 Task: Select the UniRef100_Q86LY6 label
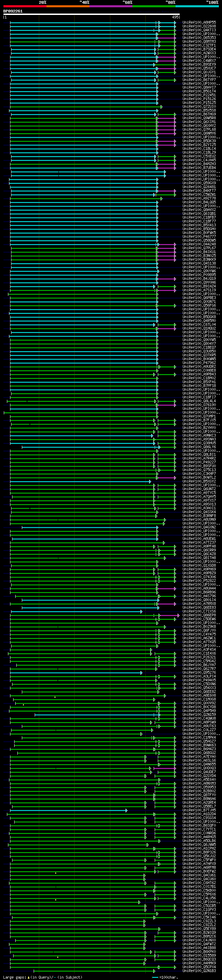[199, 447]
